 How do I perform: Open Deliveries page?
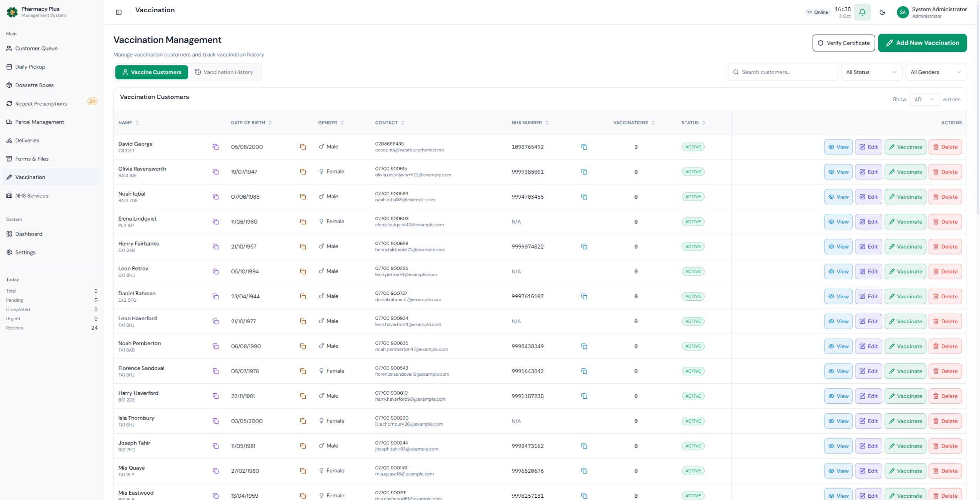tap(52, 140)
